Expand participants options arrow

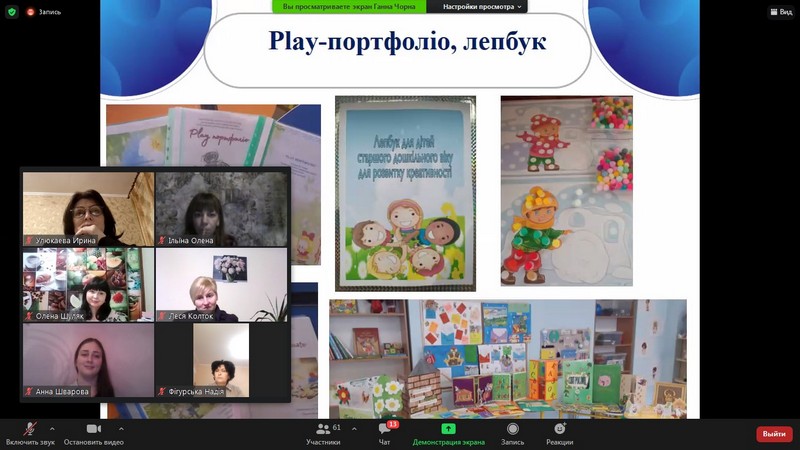(354, 429)
